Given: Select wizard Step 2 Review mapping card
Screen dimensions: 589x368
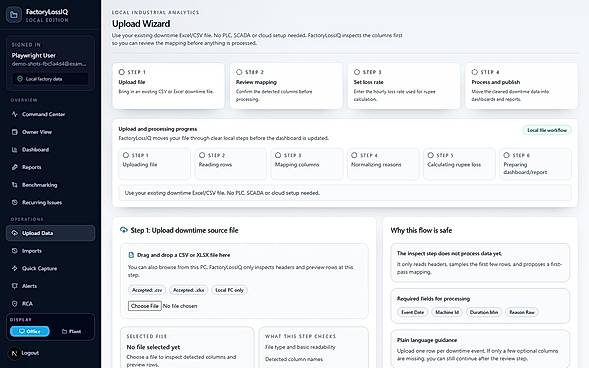Looking at the screenshot, I should [x=286, y=86].
